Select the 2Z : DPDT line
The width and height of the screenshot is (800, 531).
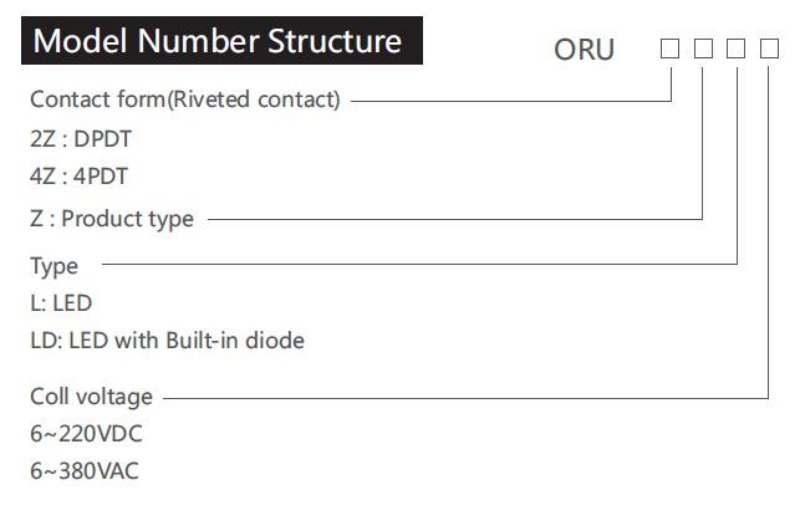coord(81,139)
